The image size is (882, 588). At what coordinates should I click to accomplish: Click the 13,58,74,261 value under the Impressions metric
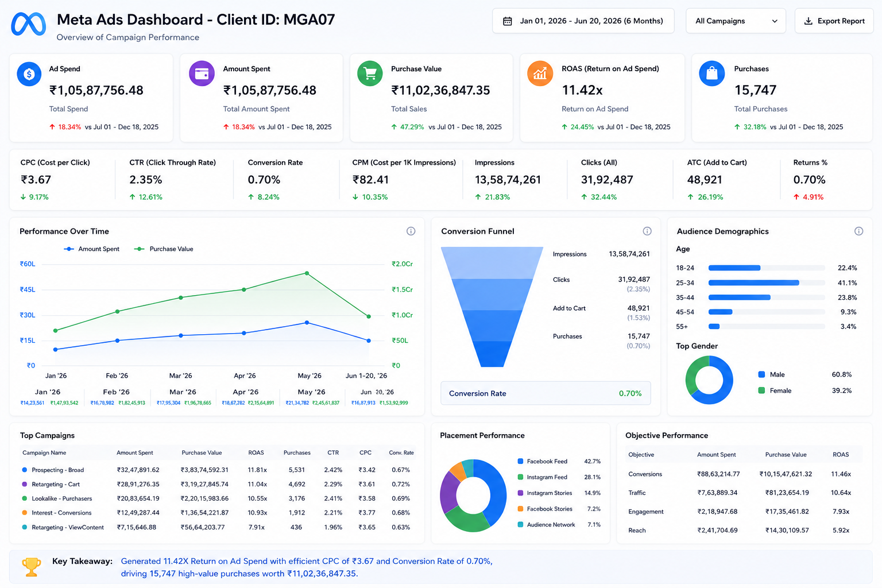point(508,180)
